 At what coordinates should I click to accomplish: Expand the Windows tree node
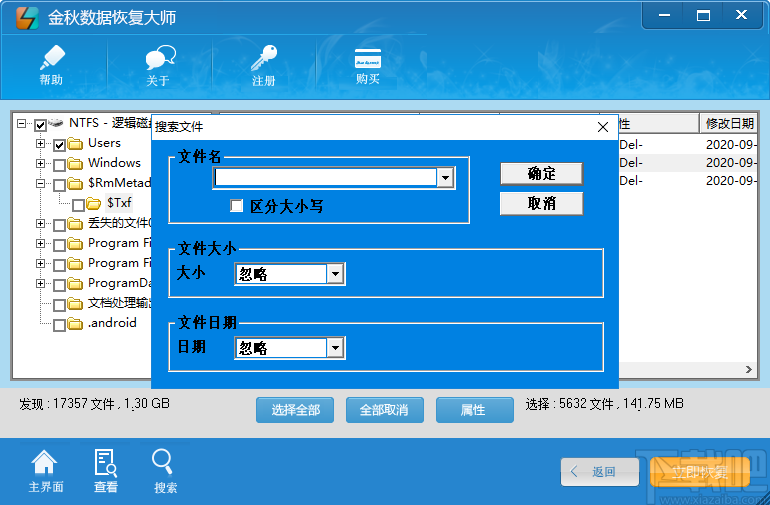tap(40, 163)
